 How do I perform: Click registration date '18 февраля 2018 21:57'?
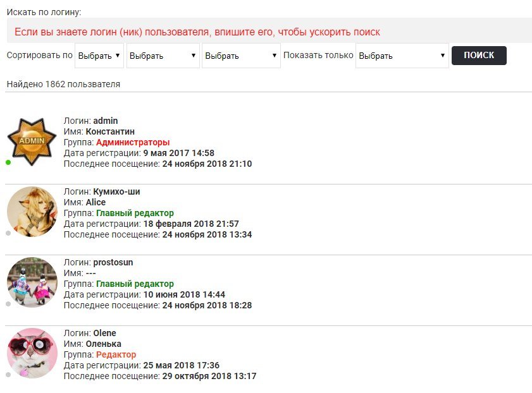click(191, 224)
